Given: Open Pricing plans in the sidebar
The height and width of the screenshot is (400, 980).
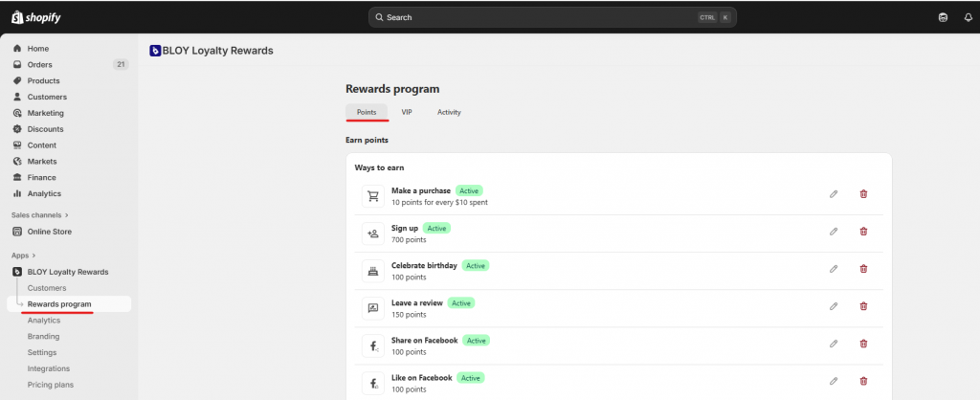Looking at the screenshot, I should [x=51, y=385].
